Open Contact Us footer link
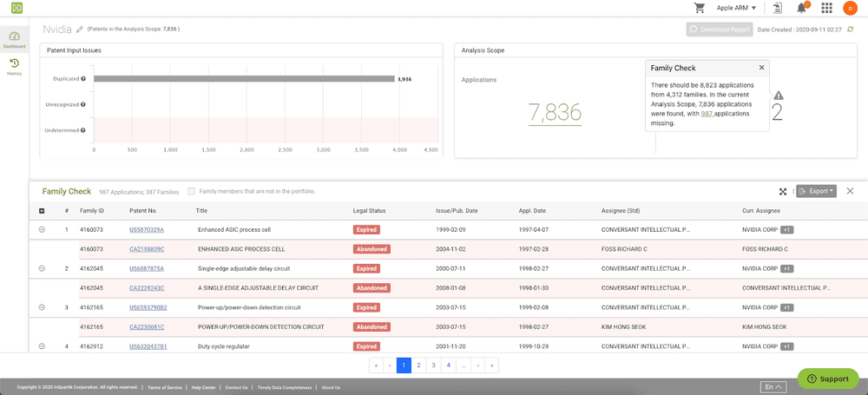Screen dimensions: 868x395 point(236,387)
